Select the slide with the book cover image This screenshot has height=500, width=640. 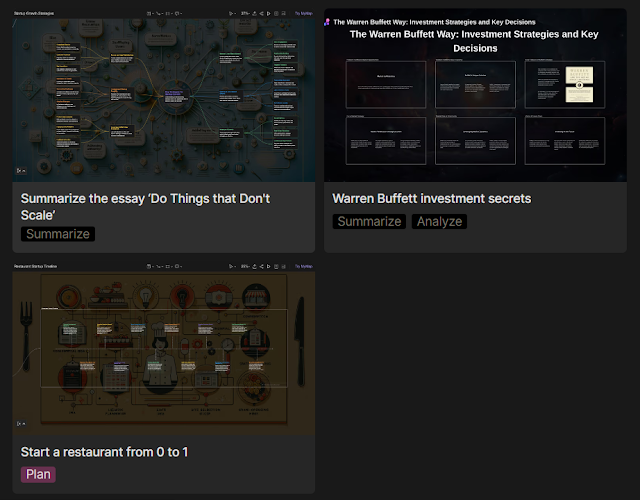(564, 84)
